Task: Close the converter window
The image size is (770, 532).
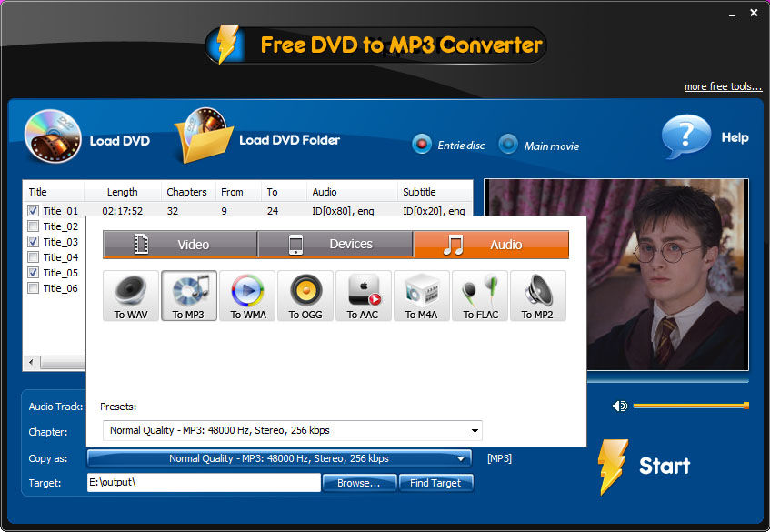Action: (754, 13)
